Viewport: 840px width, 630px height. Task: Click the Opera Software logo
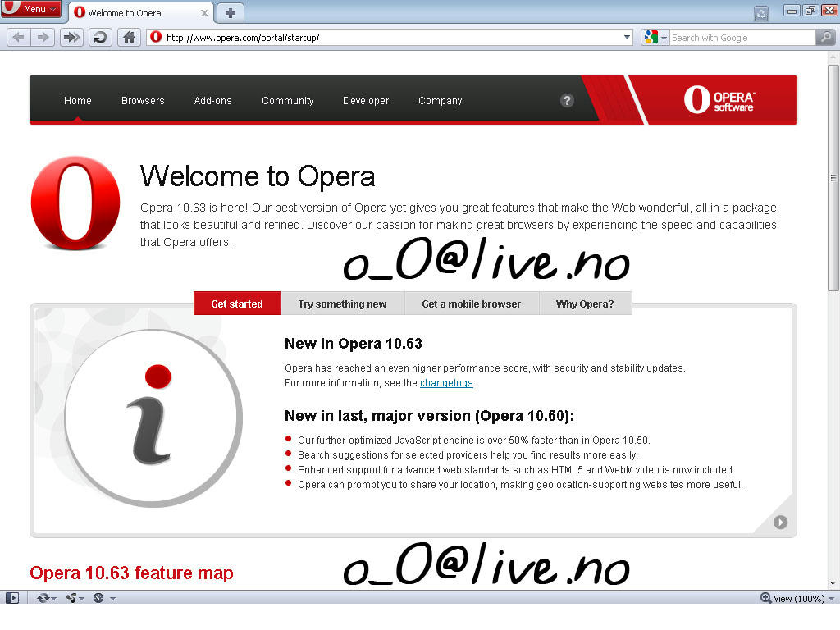[x=719, y=99]
